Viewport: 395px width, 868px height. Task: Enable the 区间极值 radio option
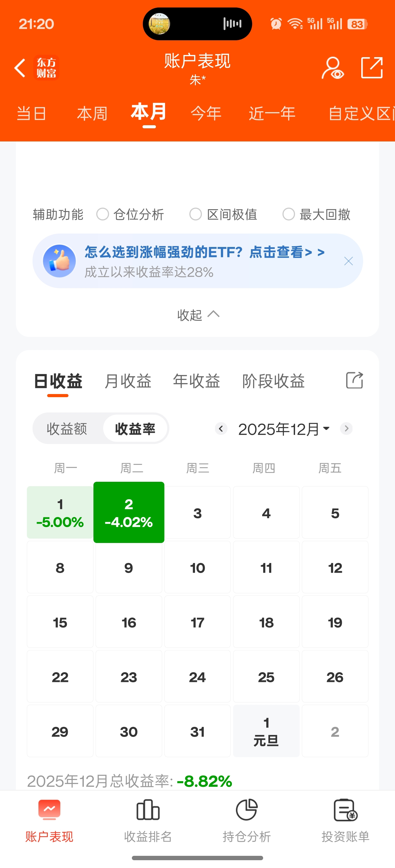pos(196,214)
